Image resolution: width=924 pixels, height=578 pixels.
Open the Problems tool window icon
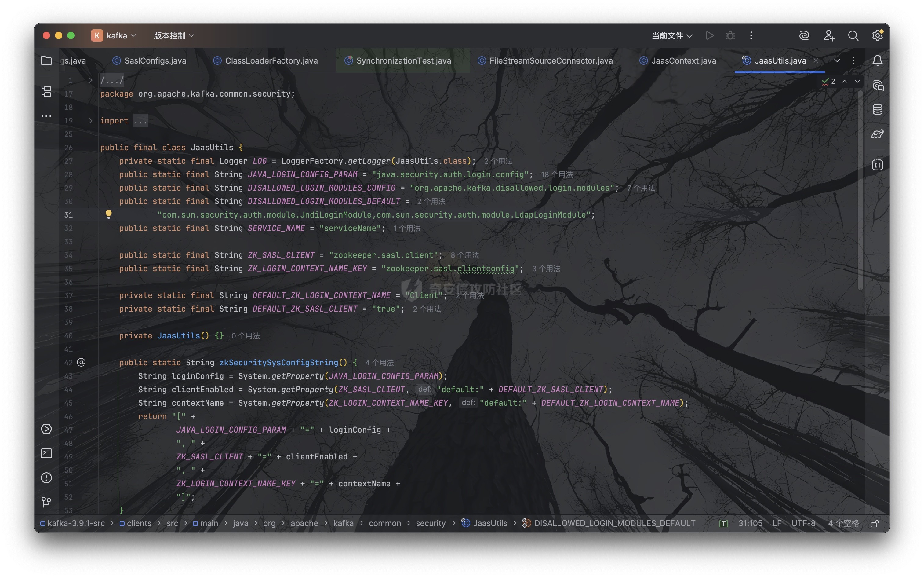coord(46,478)
